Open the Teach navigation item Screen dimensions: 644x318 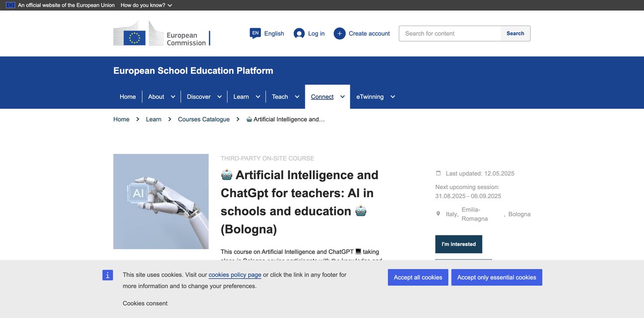[280, 97]
